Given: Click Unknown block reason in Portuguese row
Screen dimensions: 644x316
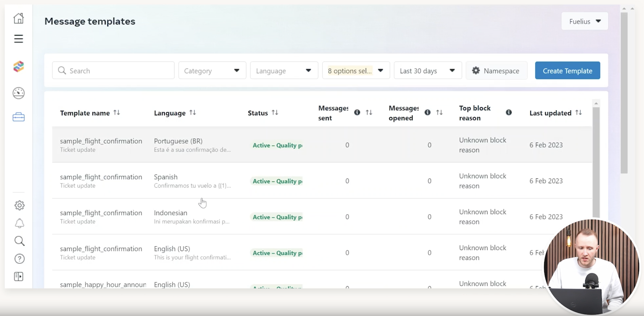Looking at the screenshot, I should pos(483,145).
